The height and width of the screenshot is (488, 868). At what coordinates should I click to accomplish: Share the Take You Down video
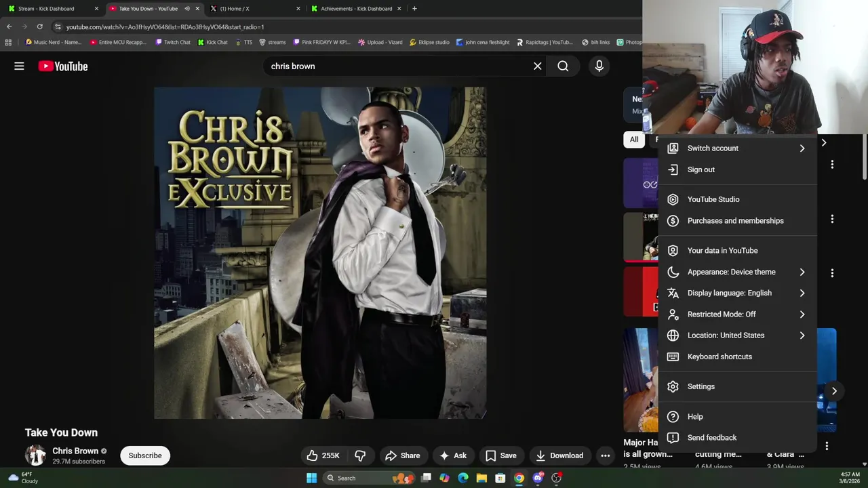pyautogui.click(x=403, y=455)
